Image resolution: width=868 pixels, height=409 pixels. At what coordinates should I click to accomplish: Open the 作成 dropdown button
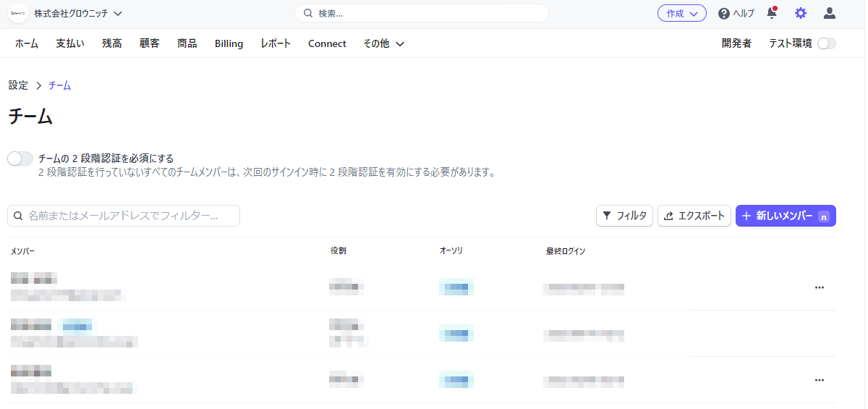coord(682,13)
